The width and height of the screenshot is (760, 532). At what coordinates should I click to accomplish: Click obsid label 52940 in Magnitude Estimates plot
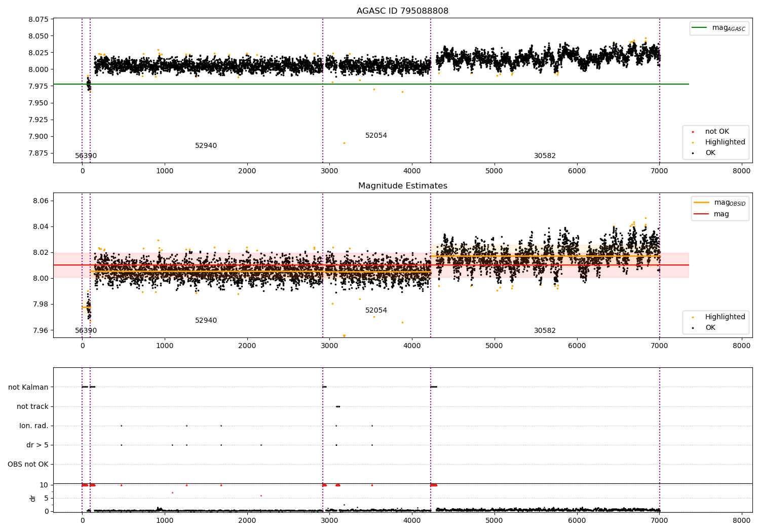tap(206, 321)
